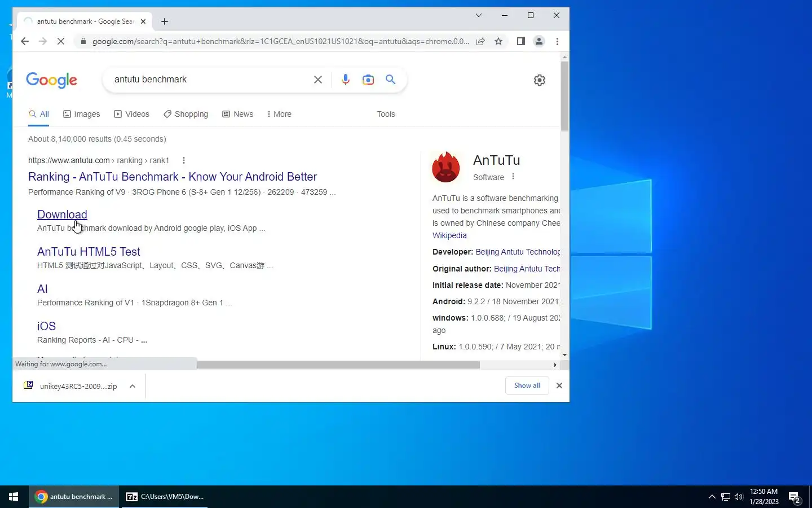Open the Windows Start menu
This screenshot has width=812, height=508.
point(14,497)
